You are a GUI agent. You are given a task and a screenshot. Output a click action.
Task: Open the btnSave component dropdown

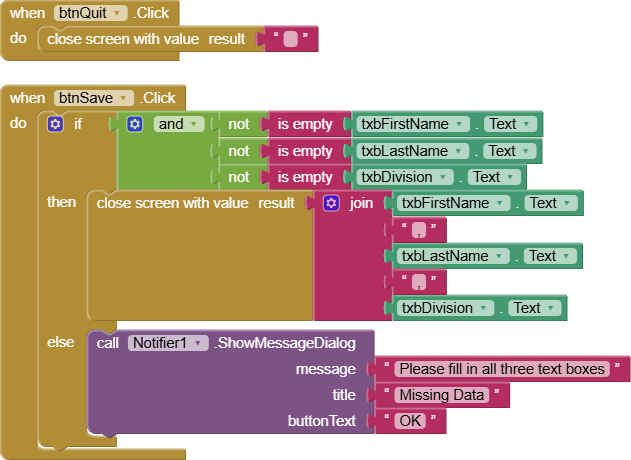pyautogui.click(x=125, y=98)
